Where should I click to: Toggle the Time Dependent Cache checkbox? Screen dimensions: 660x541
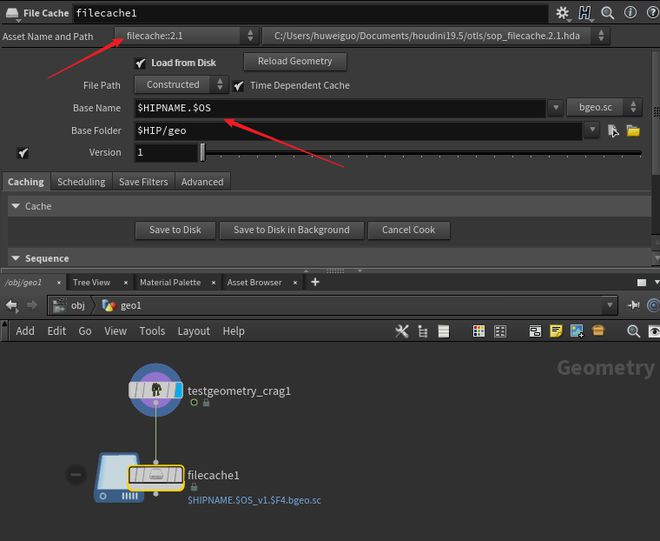click(238, 86)
